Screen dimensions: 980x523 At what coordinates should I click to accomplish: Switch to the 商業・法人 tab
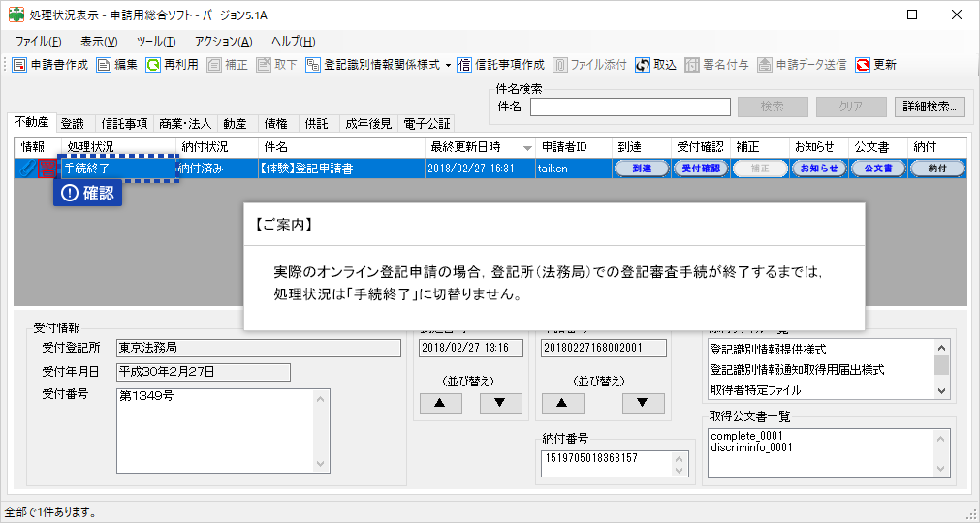tap(185, 124)
